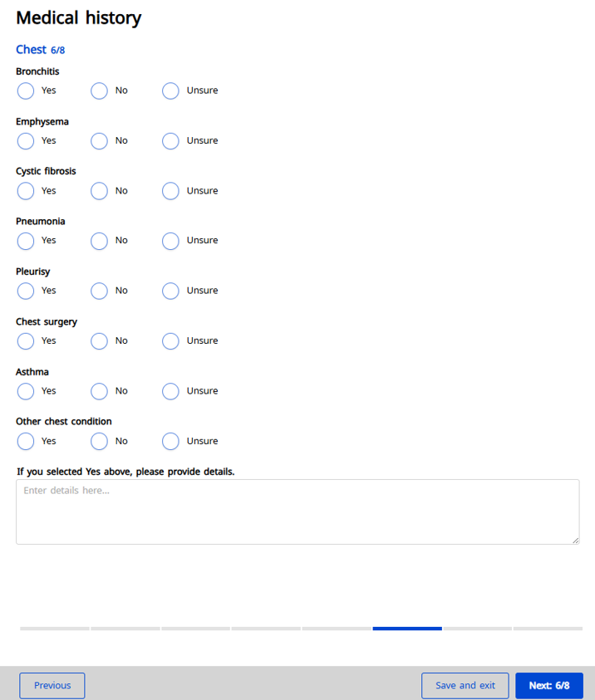Select Yes for Pneumonia

click(x=26, y=241)
